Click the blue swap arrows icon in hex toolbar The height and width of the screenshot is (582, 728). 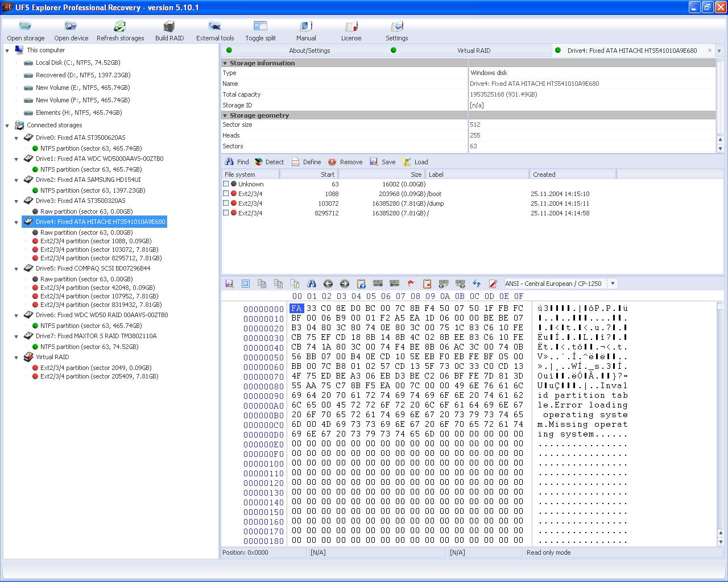click(x=477, y=284)
